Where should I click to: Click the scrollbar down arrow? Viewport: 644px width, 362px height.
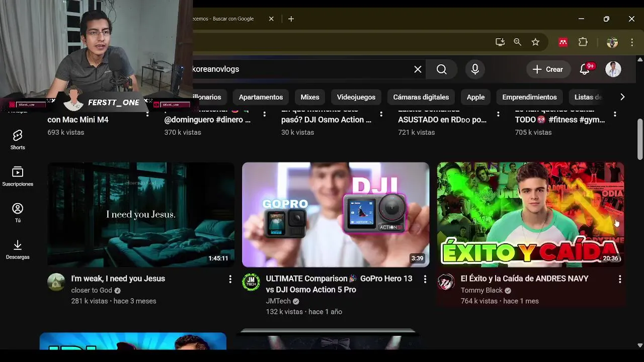(640, 345)
